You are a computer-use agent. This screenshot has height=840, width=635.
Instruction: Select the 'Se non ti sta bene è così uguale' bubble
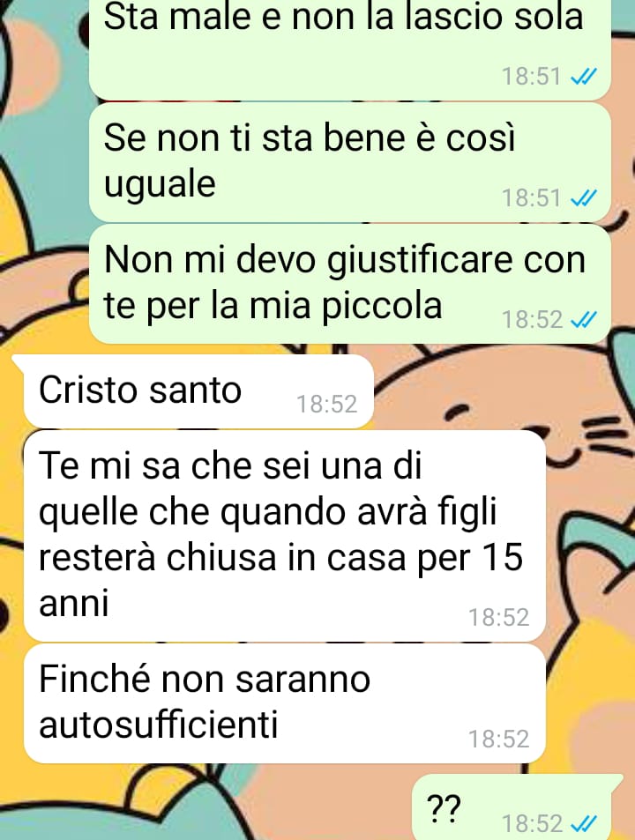point(349,162)
